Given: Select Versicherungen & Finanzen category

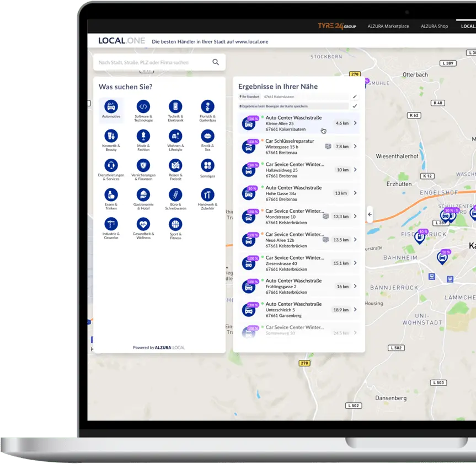Looking at the screenshot, I should tap(143, 165).
